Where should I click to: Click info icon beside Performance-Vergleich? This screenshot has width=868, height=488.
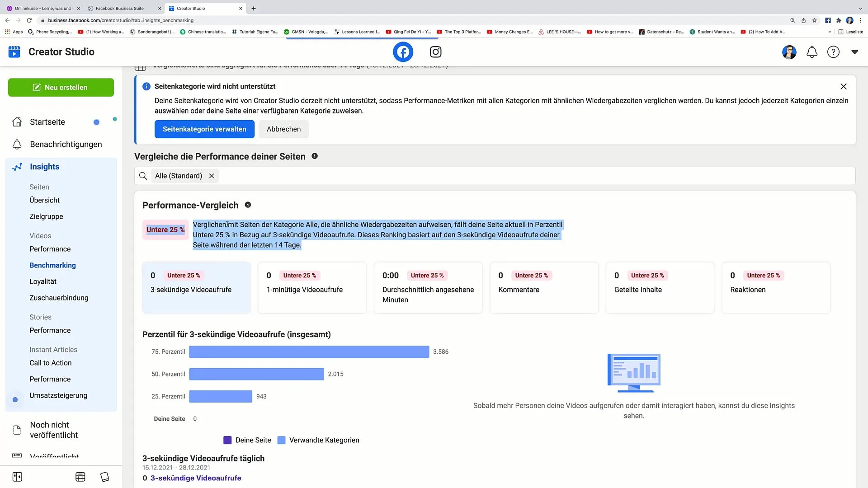click(x=248, y=205)
